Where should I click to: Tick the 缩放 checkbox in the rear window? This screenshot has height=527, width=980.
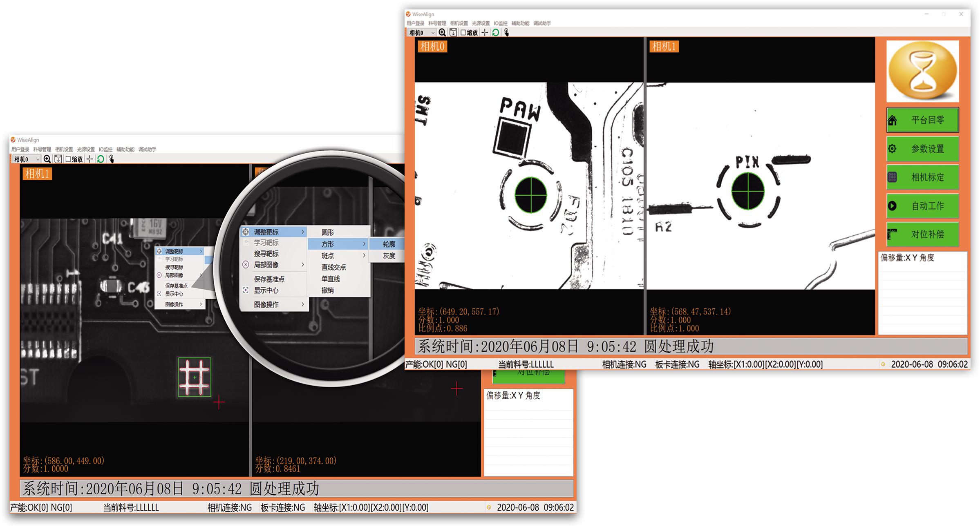pos(68,159)
